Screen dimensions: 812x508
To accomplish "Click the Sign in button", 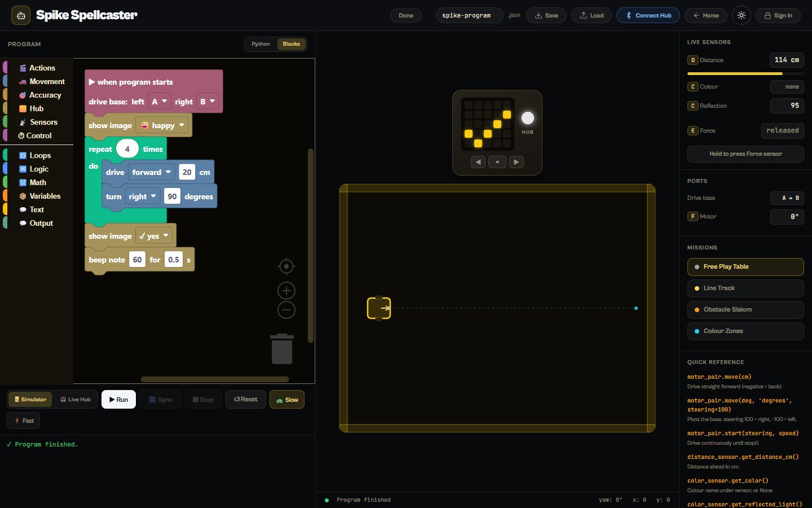I will (x=778, y=15).
